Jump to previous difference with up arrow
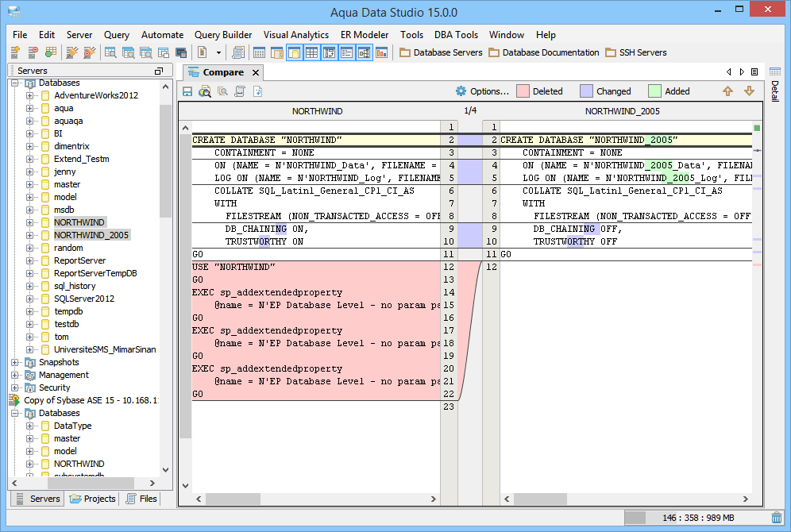 [x=727, y=91]
